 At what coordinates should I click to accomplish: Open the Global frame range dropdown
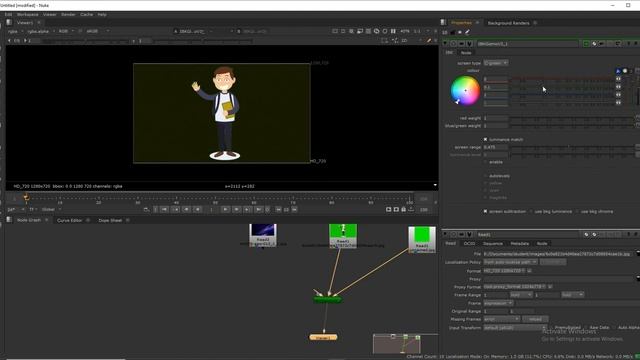[x=51, y=209]
